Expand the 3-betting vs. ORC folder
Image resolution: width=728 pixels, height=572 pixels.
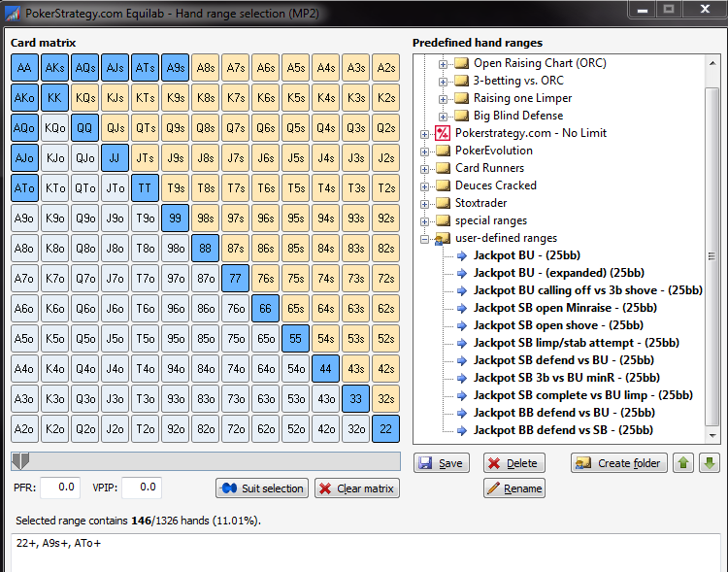[443, 82]
